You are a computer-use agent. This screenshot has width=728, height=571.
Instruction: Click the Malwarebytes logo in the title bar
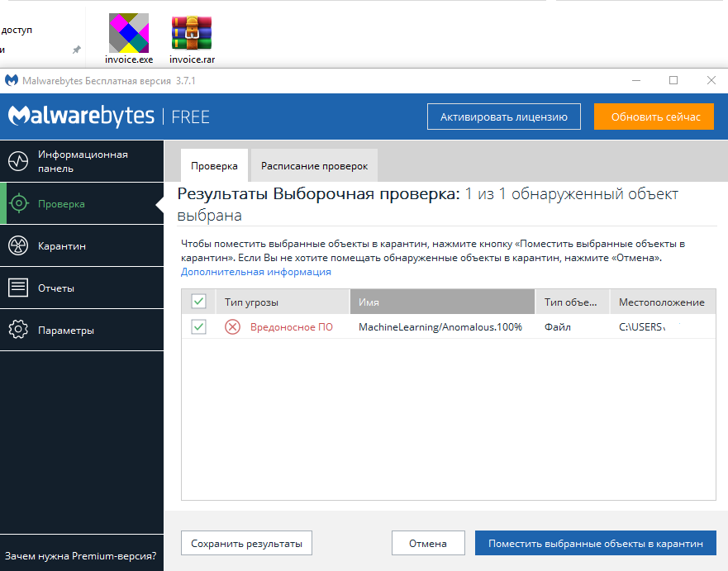11,80
